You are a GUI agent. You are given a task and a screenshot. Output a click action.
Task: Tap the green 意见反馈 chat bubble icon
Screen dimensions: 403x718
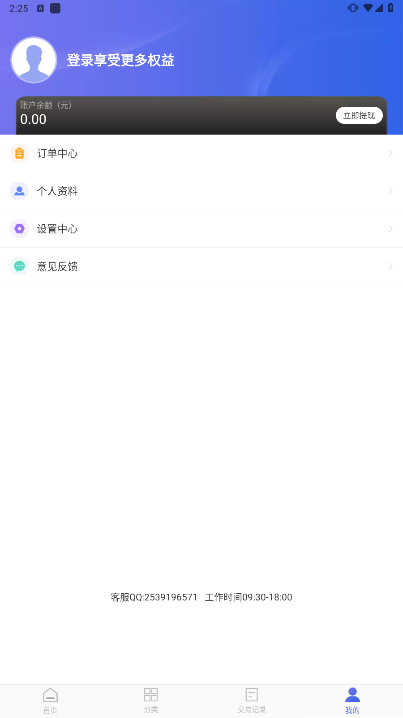tap(19, 266)
